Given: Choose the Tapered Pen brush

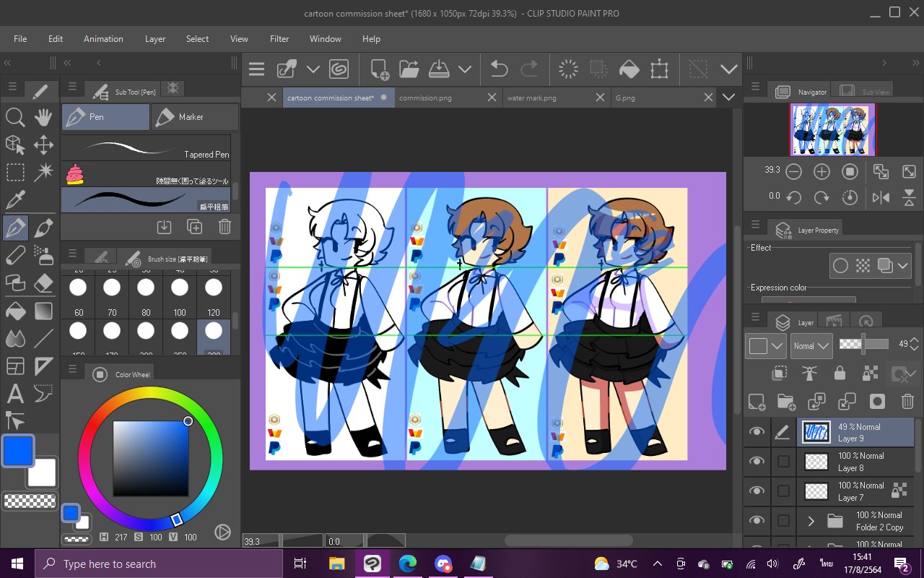Looking at the screenshot, I should click(x=146, y=148).
